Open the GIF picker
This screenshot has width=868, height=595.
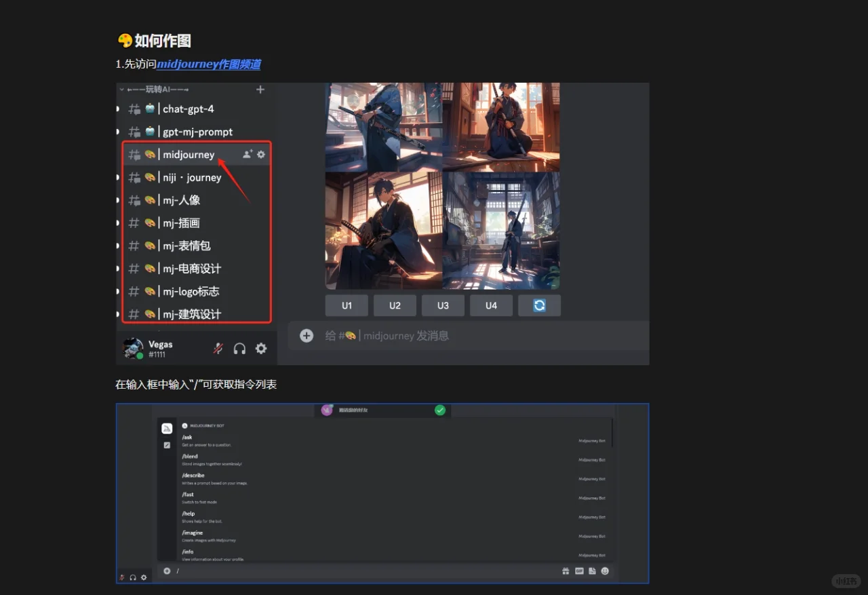click(x=579, y=571)
